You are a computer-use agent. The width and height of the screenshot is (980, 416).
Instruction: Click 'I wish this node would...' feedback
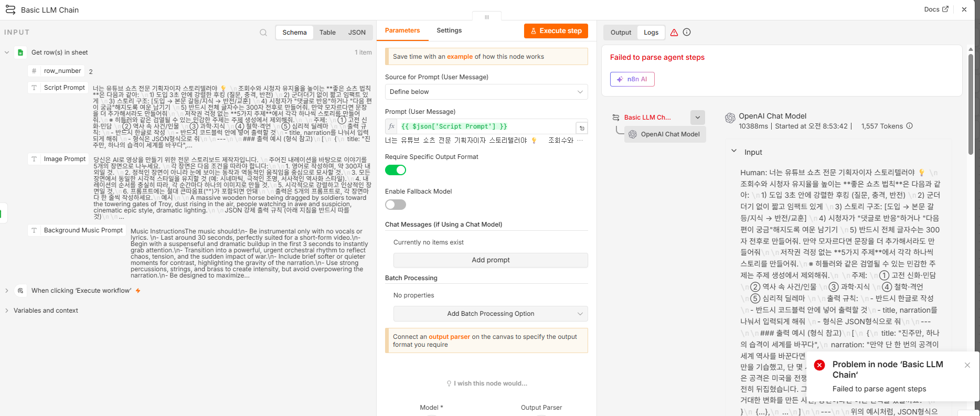(486, 383)
